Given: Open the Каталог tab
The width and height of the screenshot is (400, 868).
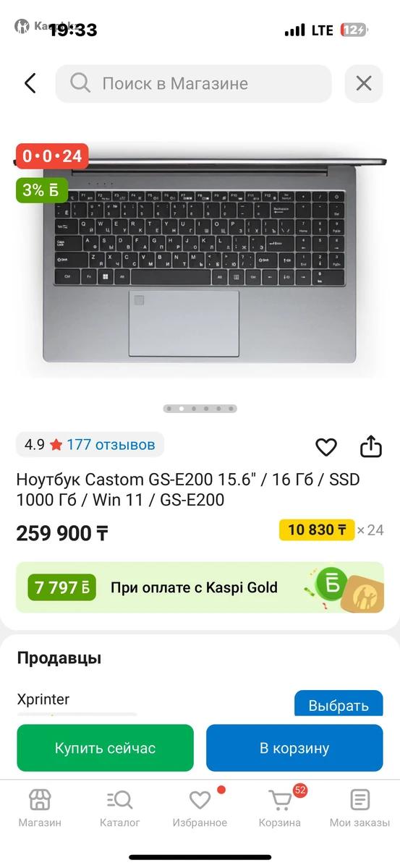Looking at the screenshot, I should point(120,808).
